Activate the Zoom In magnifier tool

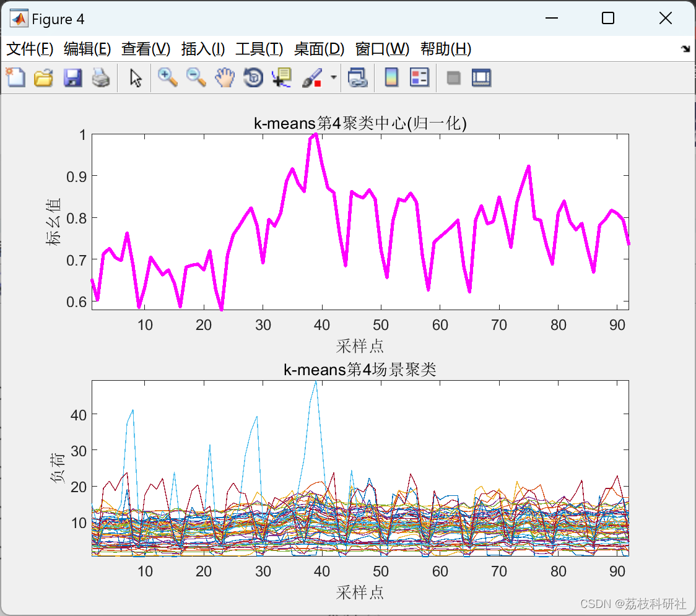(x=167, y=77)
